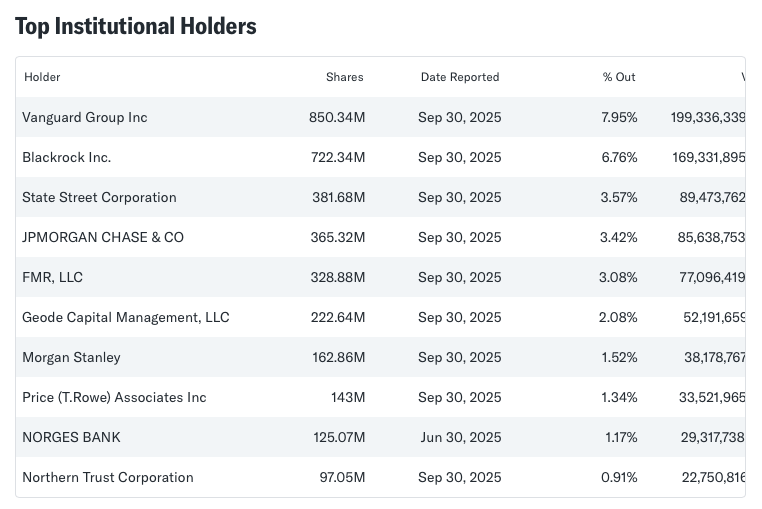Click the % Out column header

[x=619, y=77]
